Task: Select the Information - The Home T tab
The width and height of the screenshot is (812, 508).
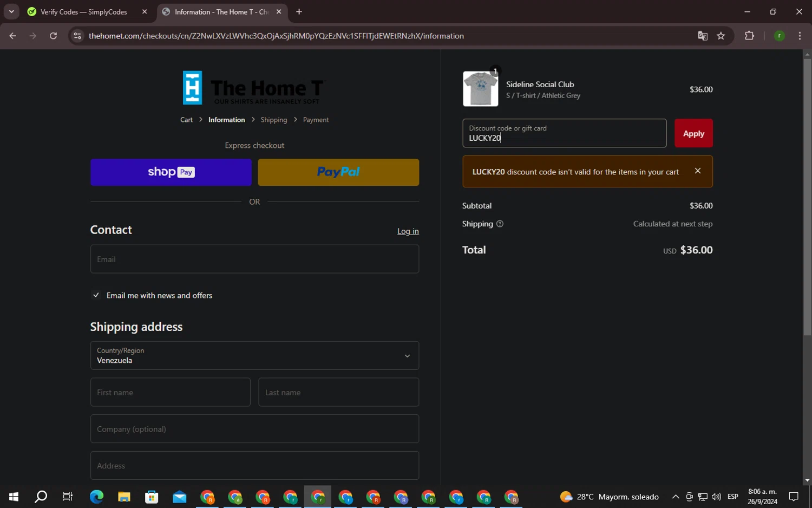Action: [222, 11]
